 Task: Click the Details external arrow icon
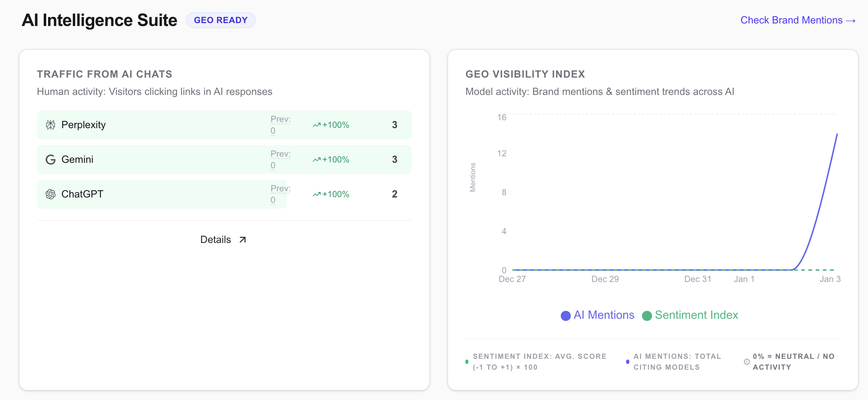[243, 240]
